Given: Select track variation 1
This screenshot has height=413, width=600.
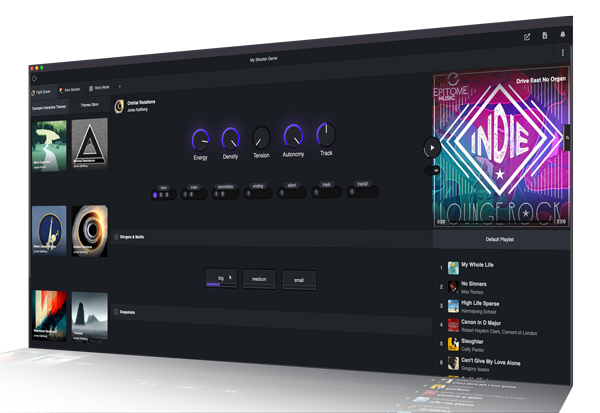Looking at the screenshot, I should pos(316,192).
